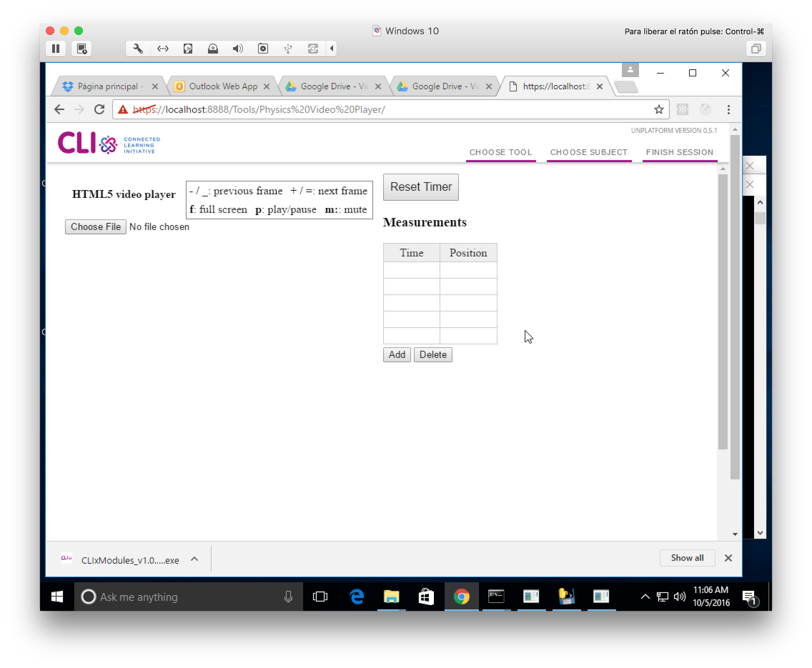Click the USB device icon
Image resolution: width=812 pixels, height=668 pixels.
coord(288,49)
